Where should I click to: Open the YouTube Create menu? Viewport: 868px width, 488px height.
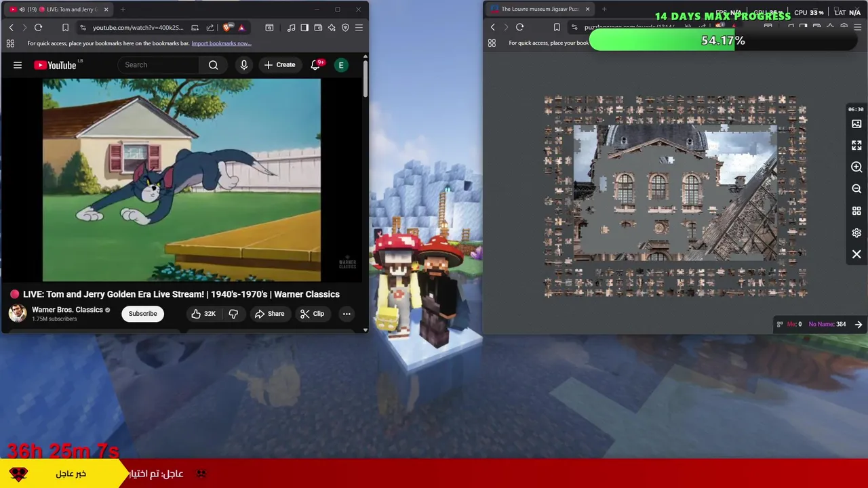(x=280, y=65)
